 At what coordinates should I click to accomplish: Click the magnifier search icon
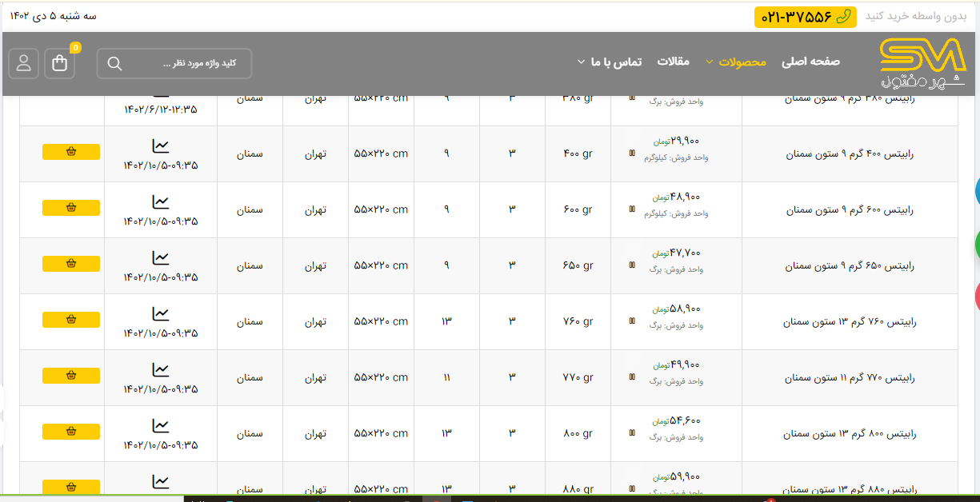(114, 64)
